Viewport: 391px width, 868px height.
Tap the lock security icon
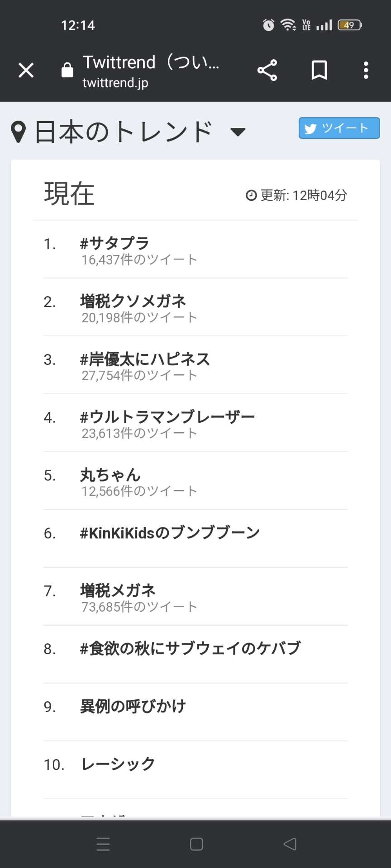click(x=67, y=71)
